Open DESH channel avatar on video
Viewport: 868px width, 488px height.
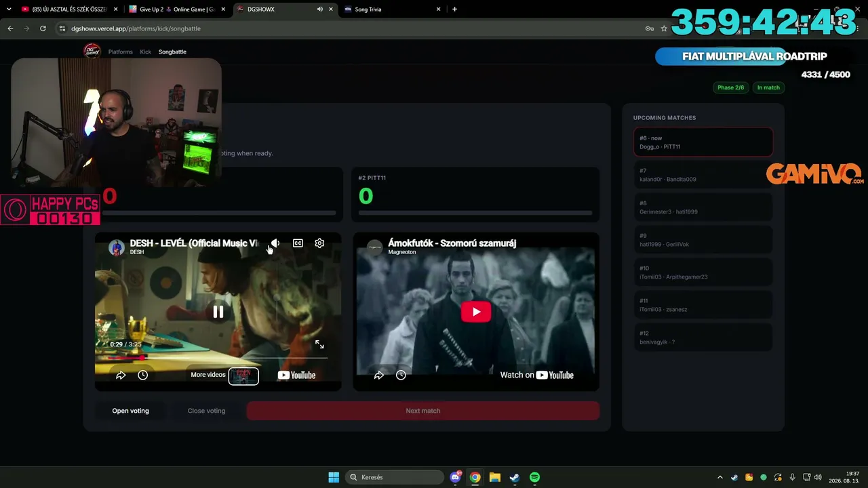coord(117,247)
